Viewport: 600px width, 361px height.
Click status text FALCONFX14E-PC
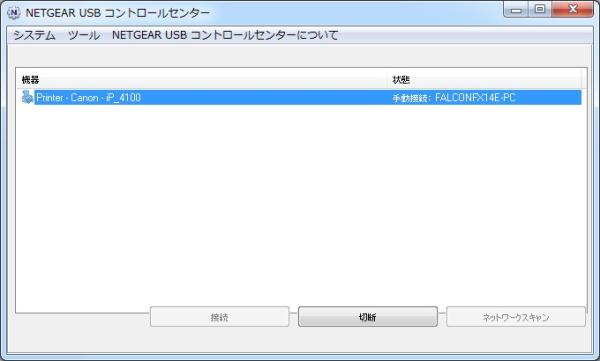click(x=475, y=98)
